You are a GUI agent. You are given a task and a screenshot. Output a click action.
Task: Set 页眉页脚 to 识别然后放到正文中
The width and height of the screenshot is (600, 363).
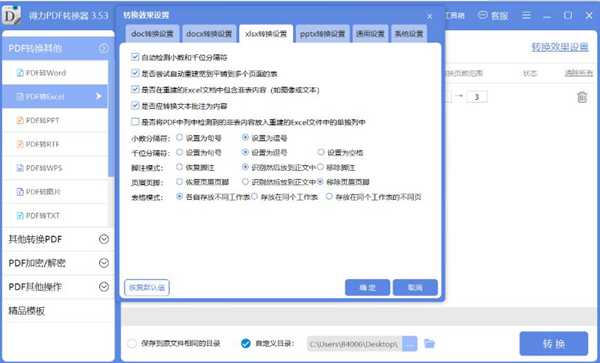point(246,182)
